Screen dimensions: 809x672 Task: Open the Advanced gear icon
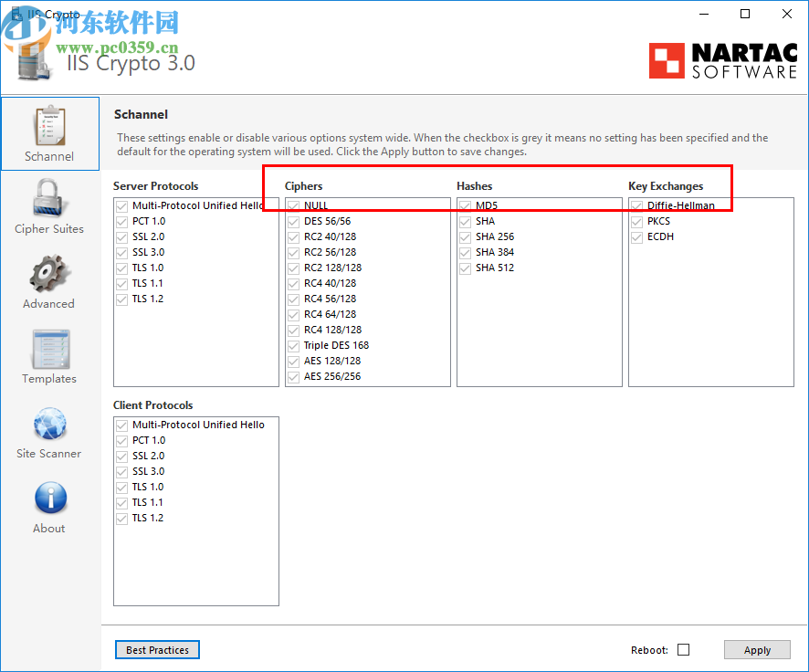pyautogui.click(x=48, y=273)
